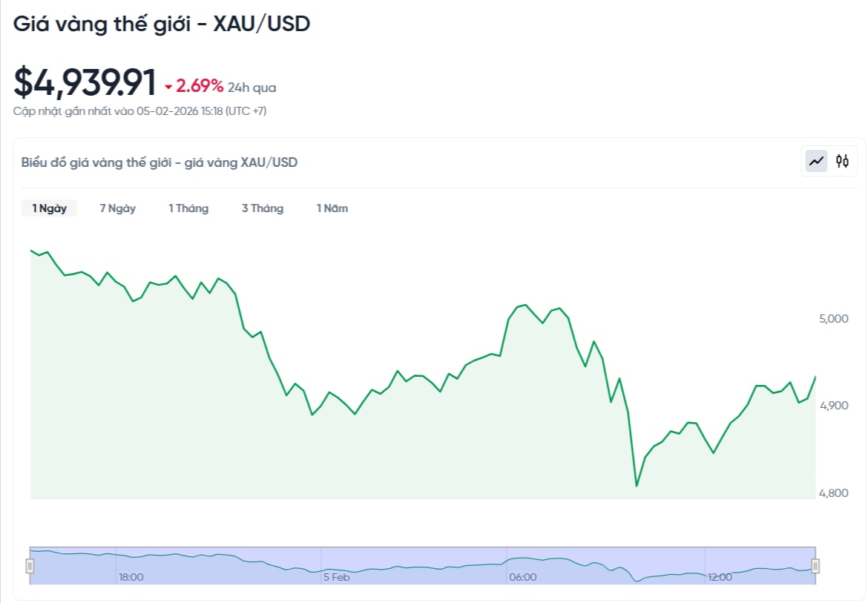Open the "3 Tháng" time range
This screenshot has width=868, height=603.
(263, 208)
